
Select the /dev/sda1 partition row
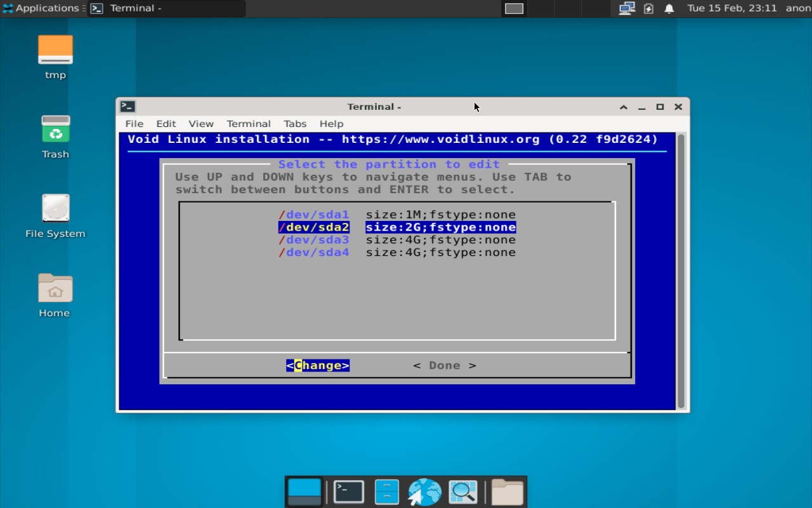(397, 215)
